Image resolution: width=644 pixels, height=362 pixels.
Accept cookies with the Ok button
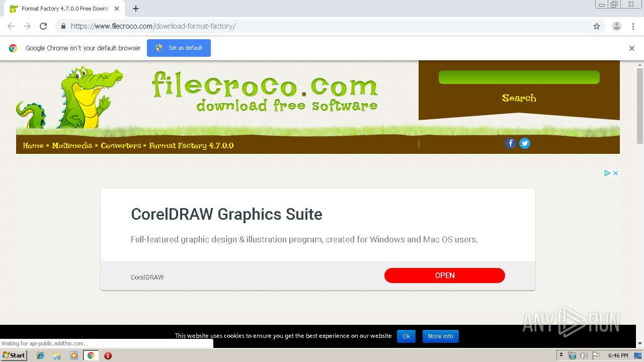[406, 336]
